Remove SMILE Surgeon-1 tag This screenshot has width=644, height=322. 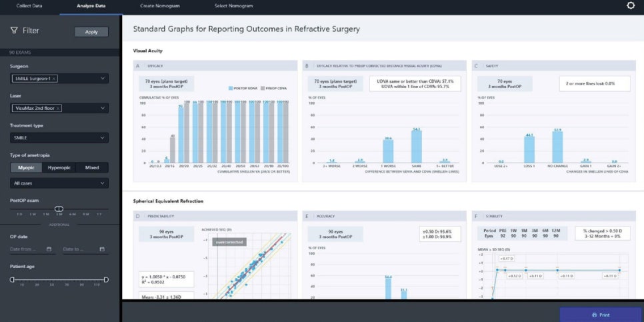pos(55,79)
